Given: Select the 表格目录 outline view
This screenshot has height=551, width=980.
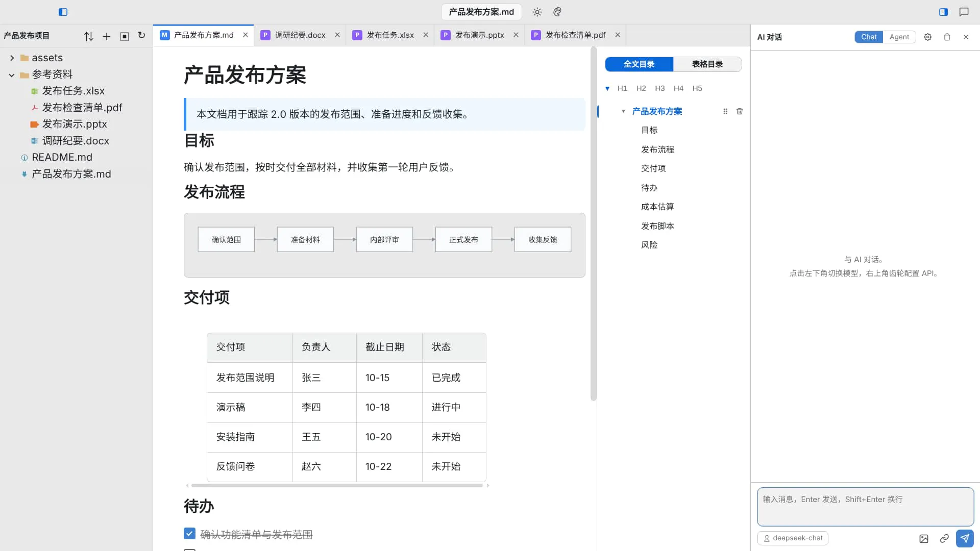Looking at the screenshot, I should (707, 64).
